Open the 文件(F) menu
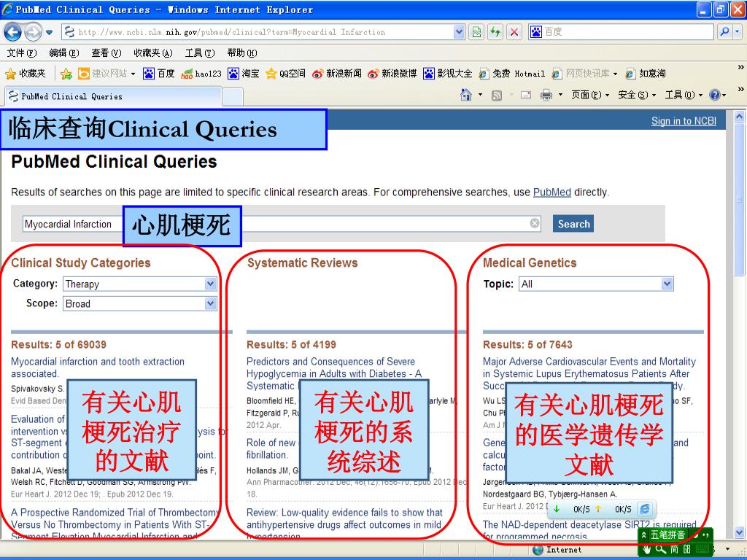This screenshot has height=560, width=747. (x=21, y=52)
